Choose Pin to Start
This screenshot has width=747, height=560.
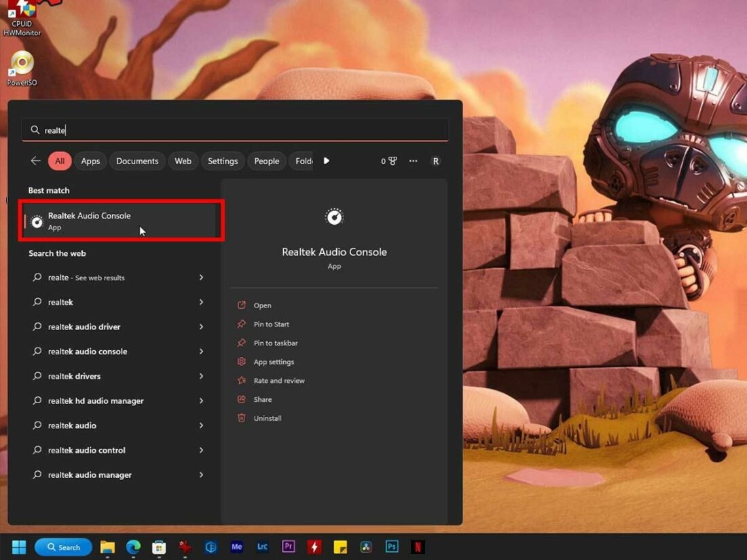tap(271, 324)
